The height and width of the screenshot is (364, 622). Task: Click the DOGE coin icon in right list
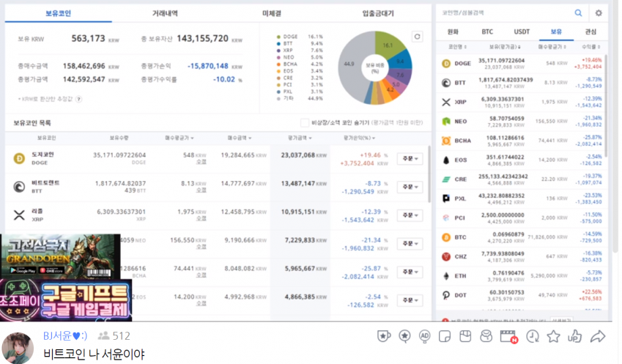click(x=446, y=64)
